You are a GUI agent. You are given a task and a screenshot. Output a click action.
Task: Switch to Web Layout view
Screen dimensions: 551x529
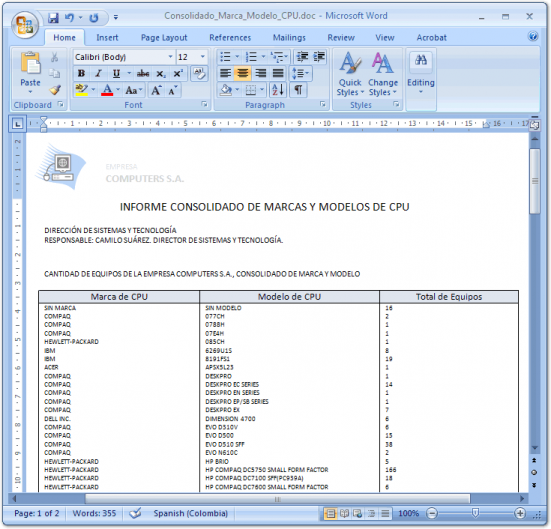357,514
